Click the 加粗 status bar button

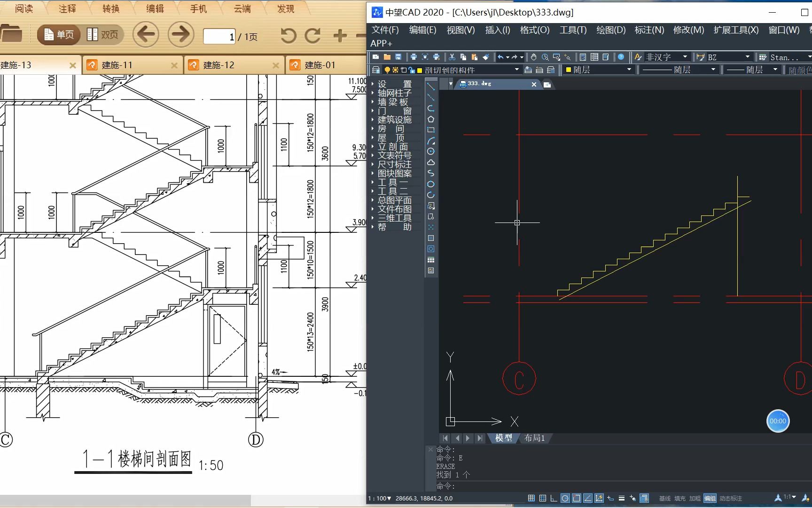(x=695, y=498)
